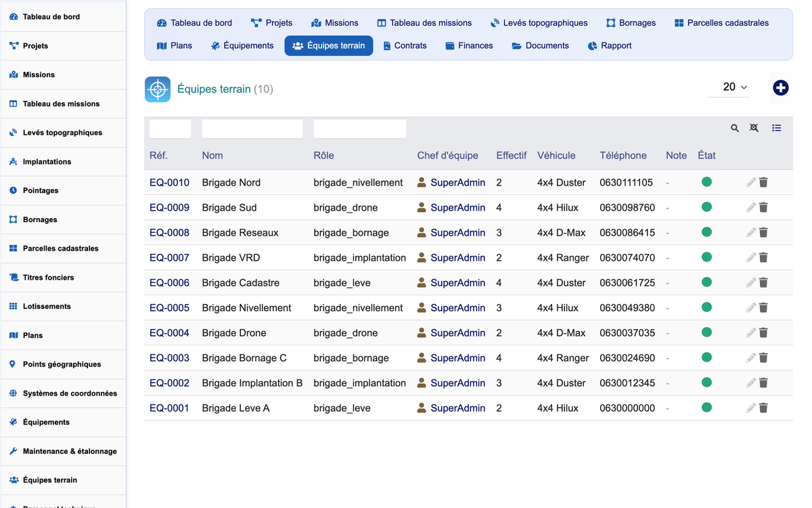Screen dimensions: 812x508
Task: Open the Parcelles cadastrales top tab
Action: 721,23
